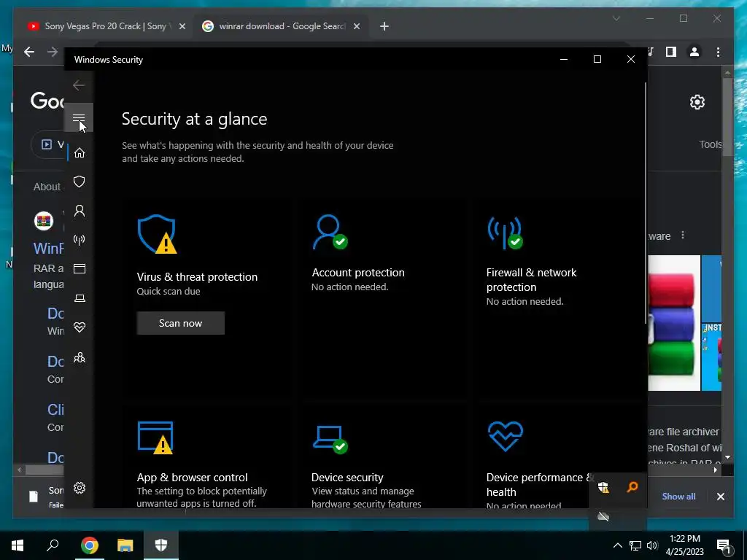
Task: Open taskbar Search
Action: [53, 545]
